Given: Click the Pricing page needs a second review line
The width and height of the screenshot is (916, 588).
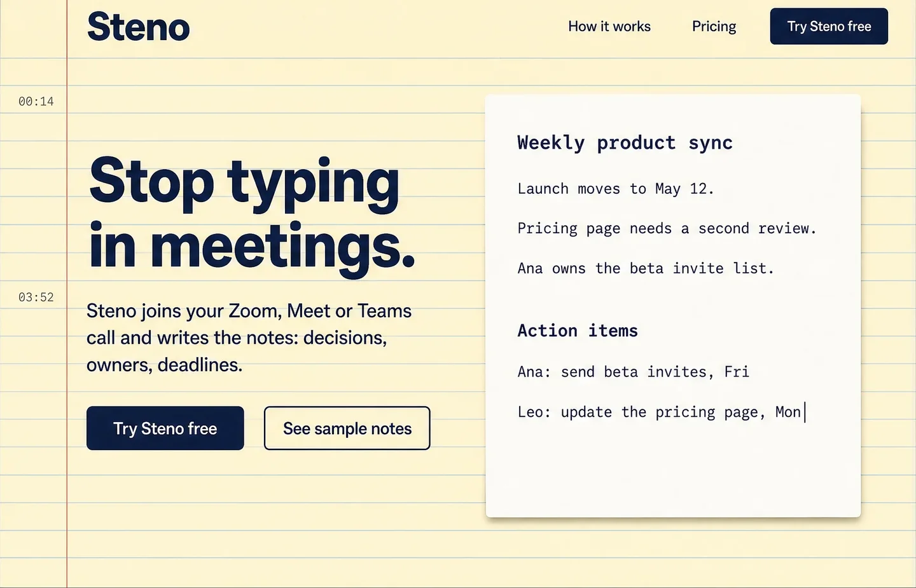Looking at the screenshot, I should click(667, 229).
